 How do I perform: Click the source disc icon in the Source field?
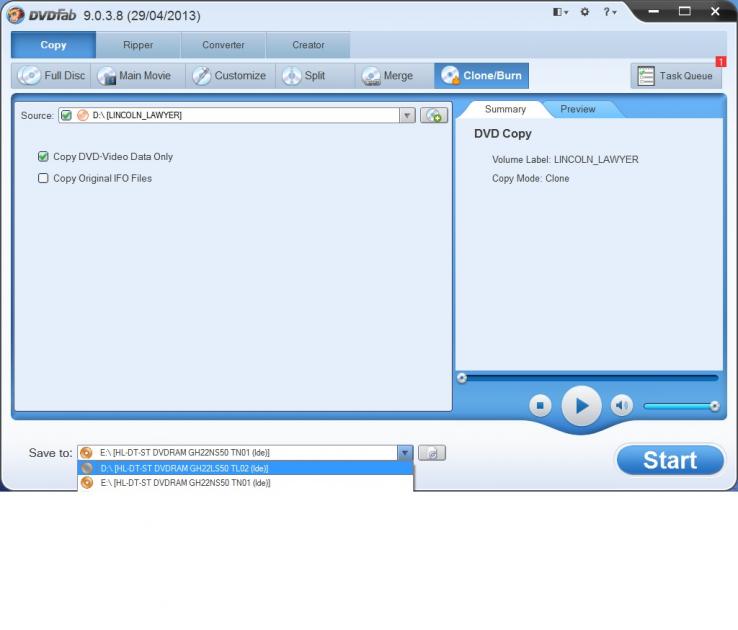[82, 115]
